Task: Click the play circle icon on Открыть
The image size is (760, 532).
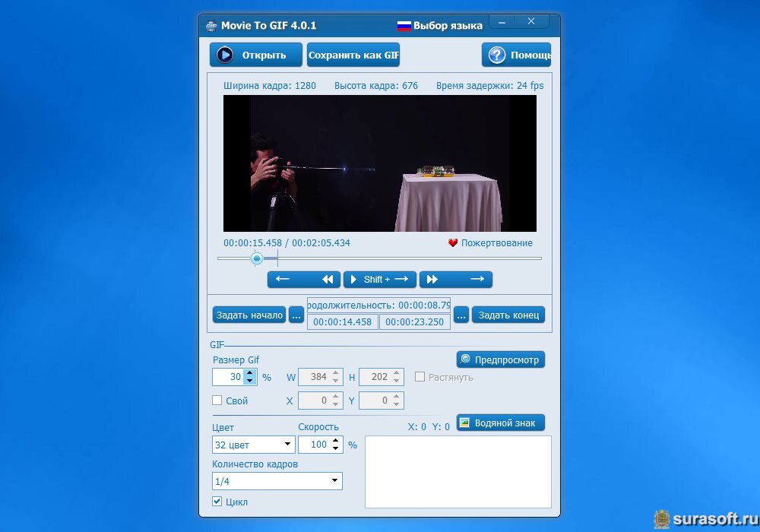Action: pos(225,55)
